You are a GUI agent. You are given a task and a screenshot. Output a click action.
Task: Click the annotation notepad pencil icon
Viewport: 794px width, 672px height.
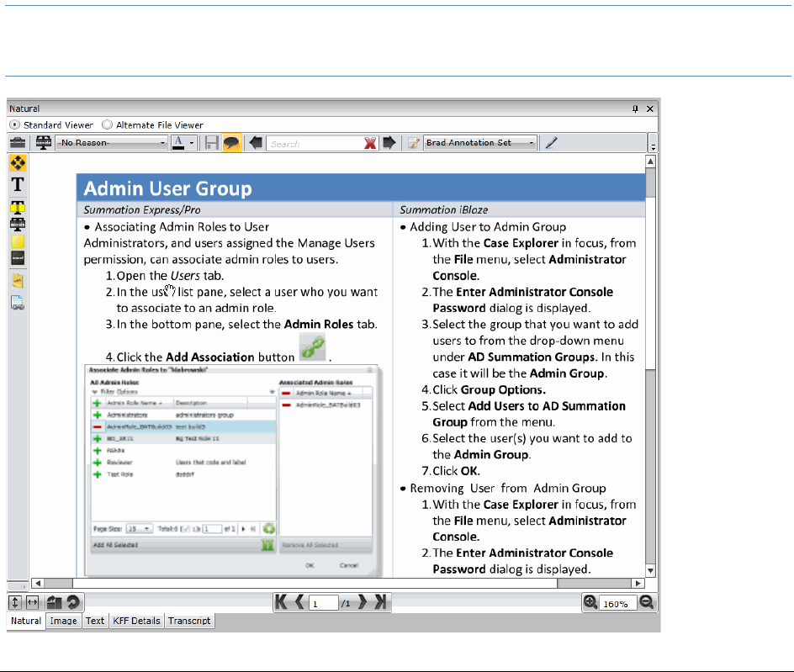point(414,143)
